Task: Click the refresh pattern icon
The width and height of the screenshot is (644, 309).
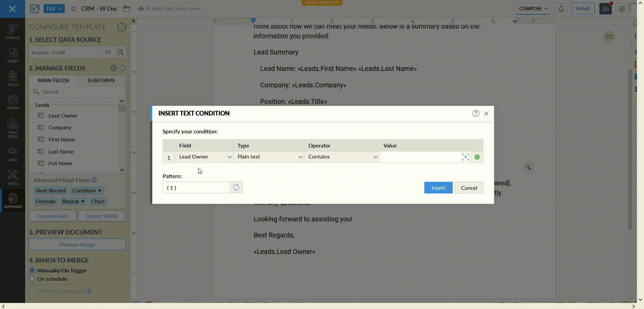Action: pos(236,188)
